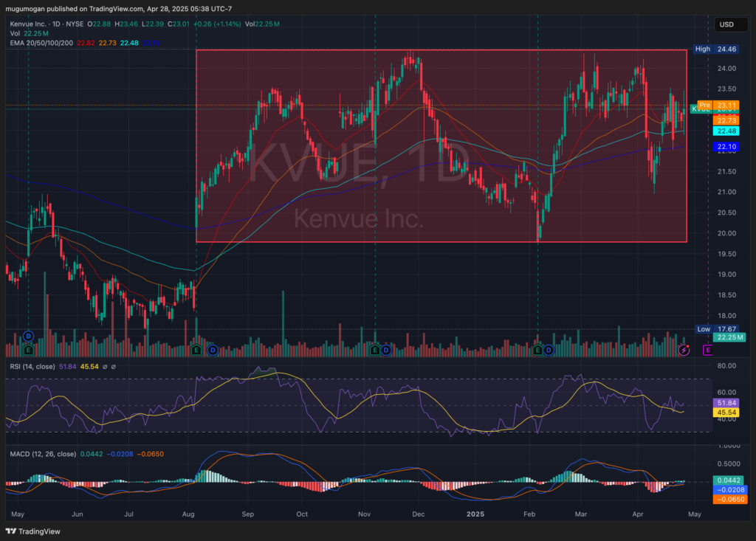The width and height of the screenshot is (756, 541).
Task: Click the Nov label on time axis
Action: point(365,514)
